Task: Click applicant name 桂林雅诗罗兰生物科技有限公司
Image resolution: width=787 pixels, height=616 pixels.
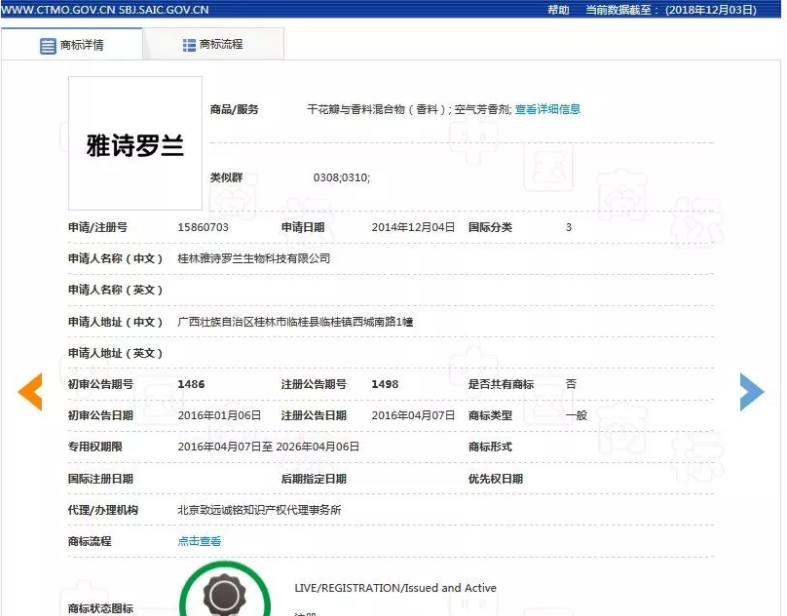Action: pyautogui.click(x=253, y=258)
